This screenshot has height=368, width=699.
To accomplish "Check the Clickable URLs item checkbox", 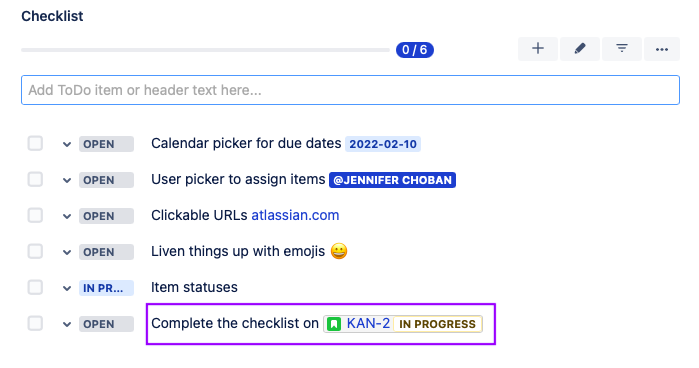I will coord(35,215).
